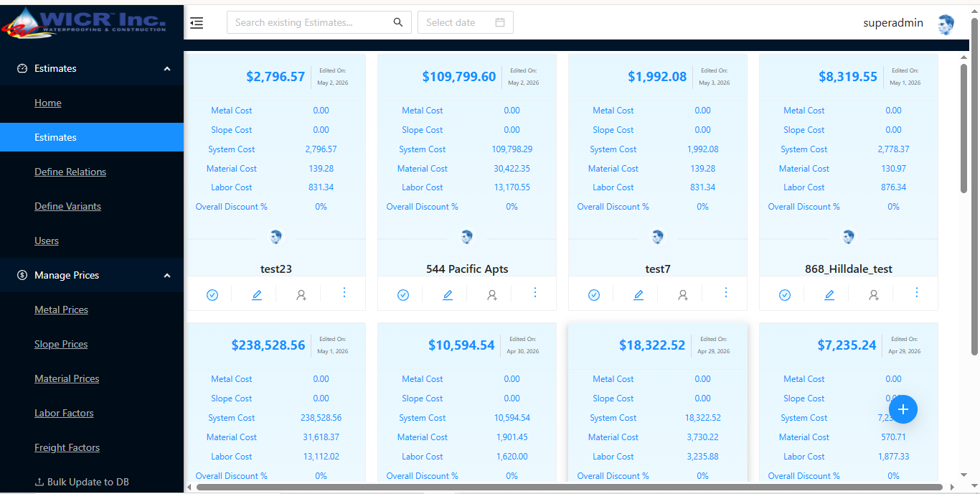The image size is (980, 494).
Task: Click the test7 estimate name
Action: click(658, 269)
